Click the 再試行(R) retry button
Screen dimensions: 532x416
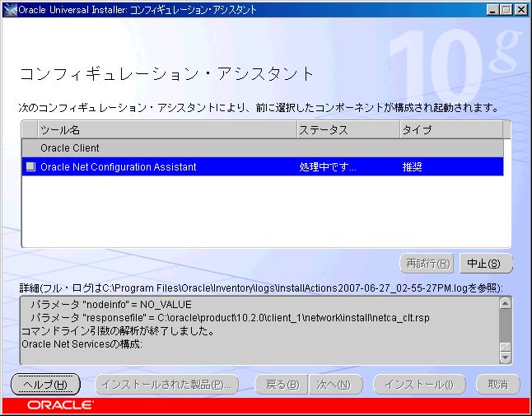pyautogui.click(x=427, y=264)
